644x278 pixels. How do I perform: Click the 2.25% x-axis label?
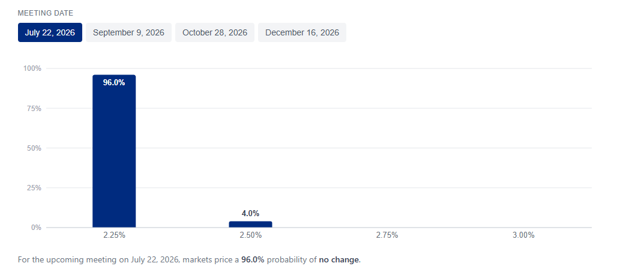(x=114, y=235)
